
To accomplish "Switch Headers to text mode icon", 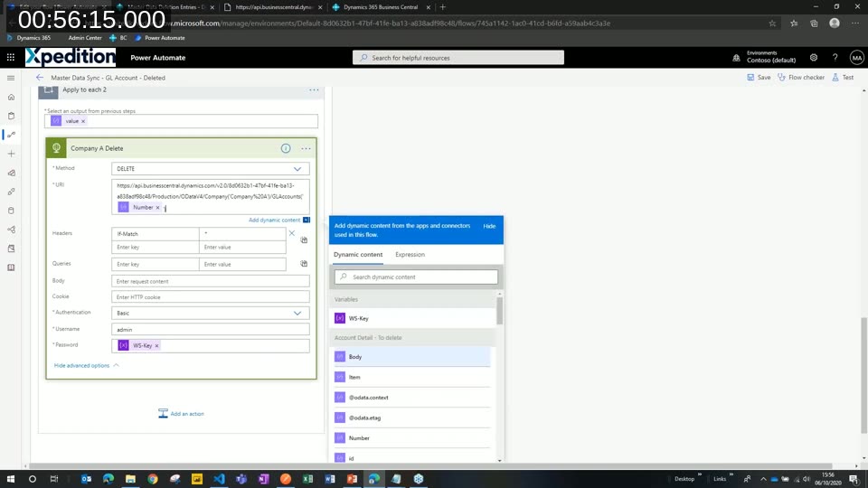I will (x=304, y=240).
